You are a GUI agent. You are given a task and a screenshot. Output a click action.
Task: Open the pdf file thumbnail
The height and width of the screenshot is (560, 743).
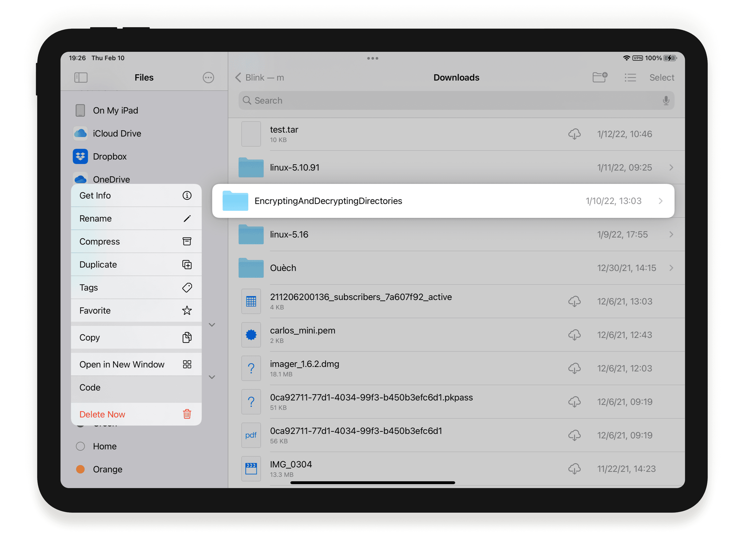(x=251, y=435)
